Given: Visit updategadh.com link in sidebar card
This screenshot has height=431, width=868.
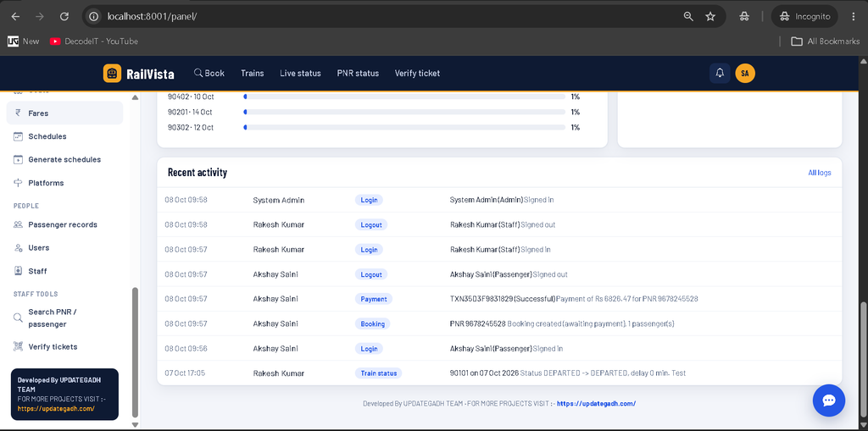Looking at the screenshot, I should click(x=56, y=408).
